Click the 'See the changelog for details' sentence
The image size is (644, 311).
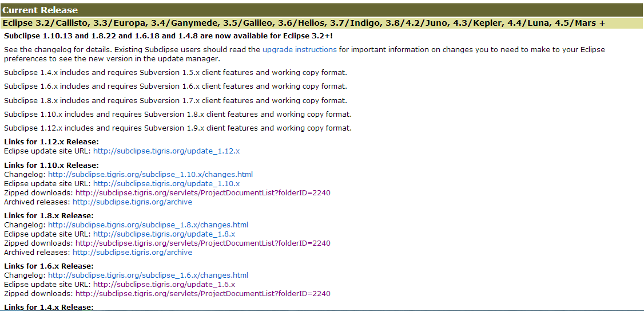(x=58, y=50)
